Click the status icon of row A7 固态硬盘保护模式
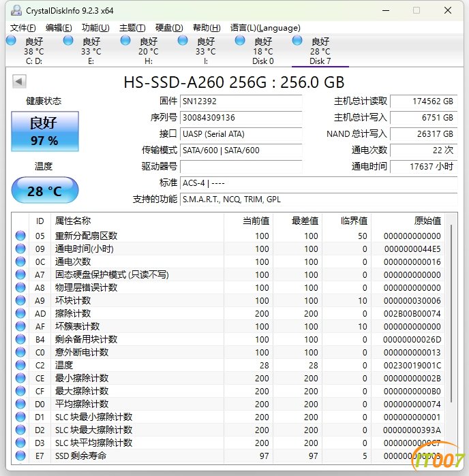Screen dimensions: 469x476 click(20, 274)
